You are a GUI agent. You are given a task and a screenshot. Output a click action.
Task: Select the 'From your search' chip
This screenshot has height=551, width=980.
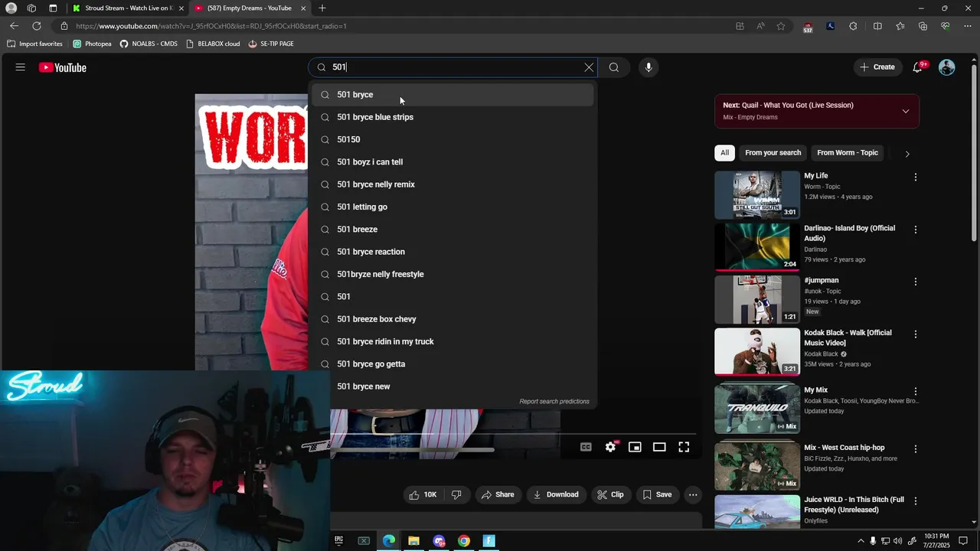[773, 153]
